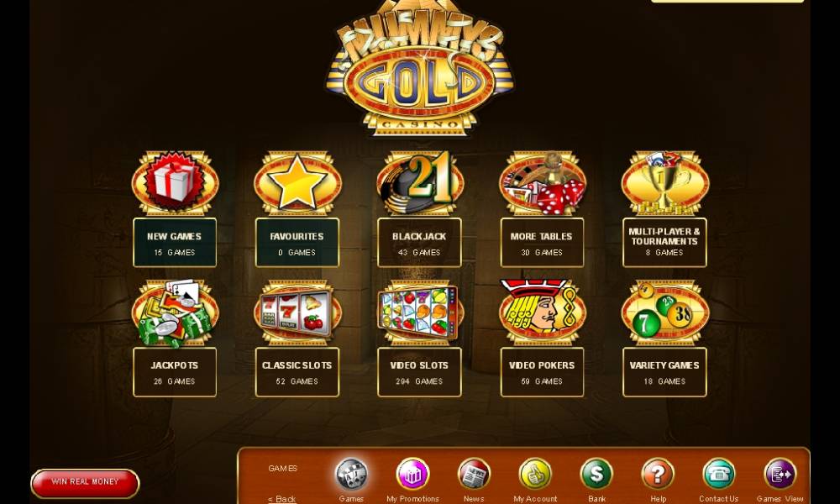Select the Classic Slots 777 reel icon

click(297, 312)
